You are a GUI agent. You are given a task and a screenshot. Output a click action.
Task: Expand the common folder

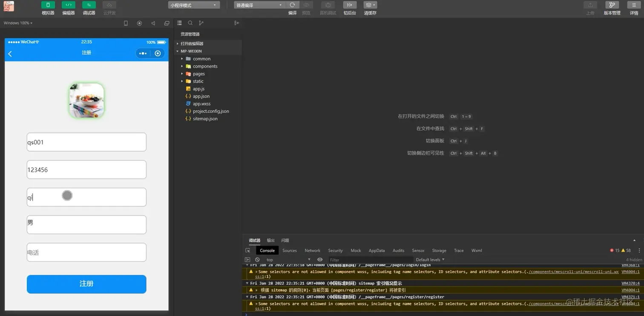(208, 59)
